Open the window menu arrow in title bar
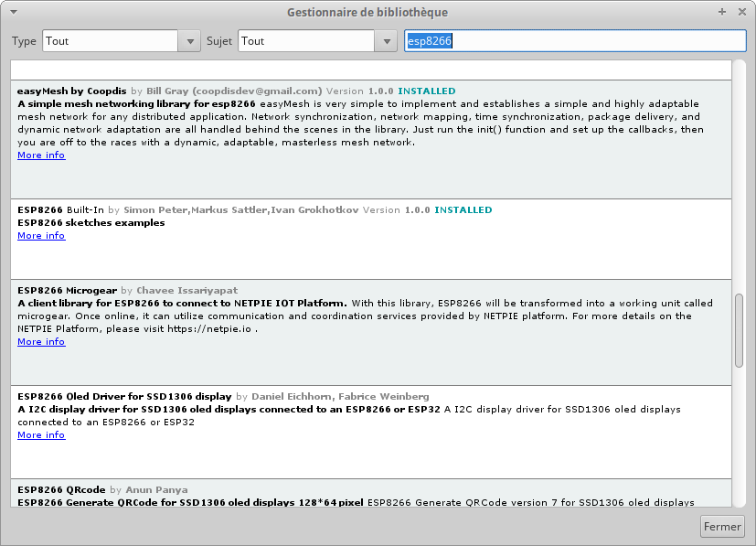Image resolution: width=756 pixels, height=546 pixels. click(x=14, y=12)
